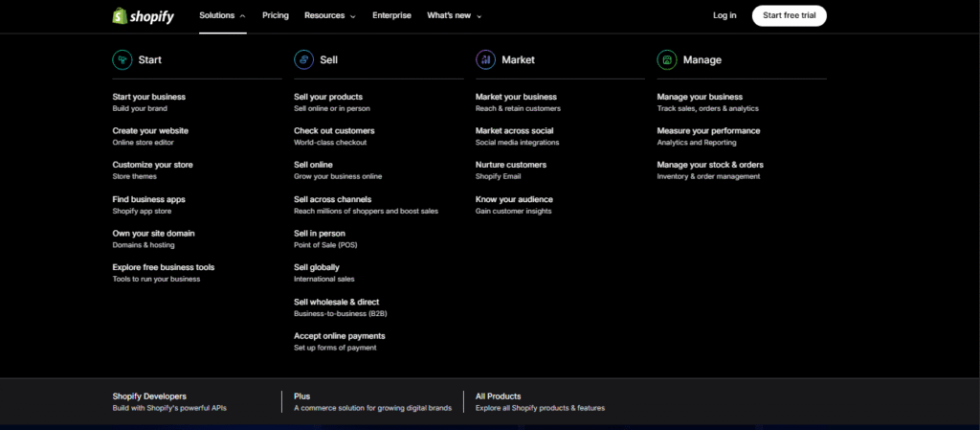Click the Manage section heading
The width and height of the screenshot is (980, 430).
702,60
